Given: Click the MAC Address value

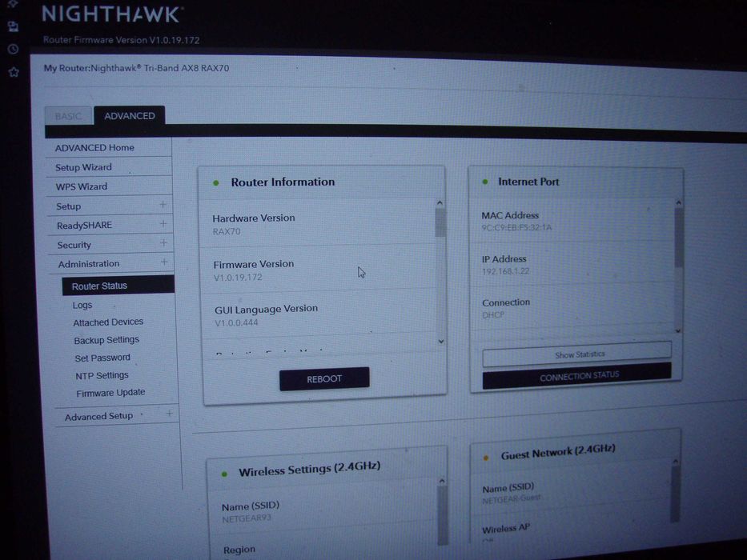Looking at the screenshot, I should pos(517,228).
